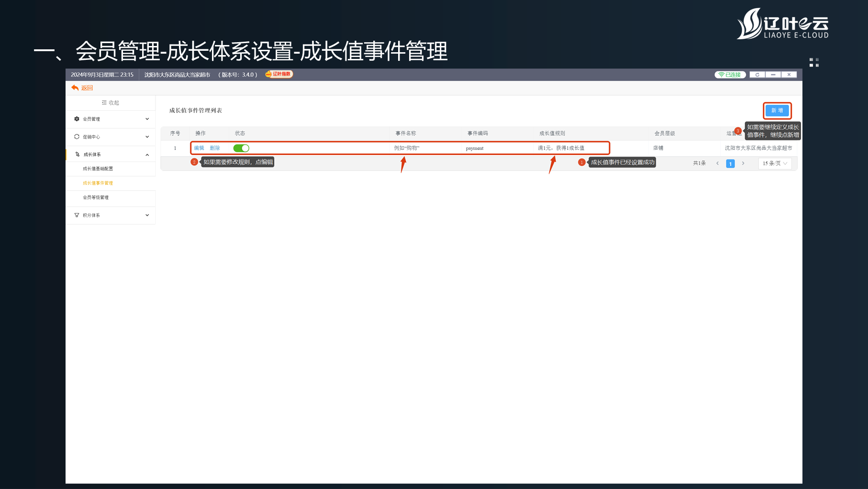
Task: Click the 成长值事件管理列表 heading
Action: point(196,110)
